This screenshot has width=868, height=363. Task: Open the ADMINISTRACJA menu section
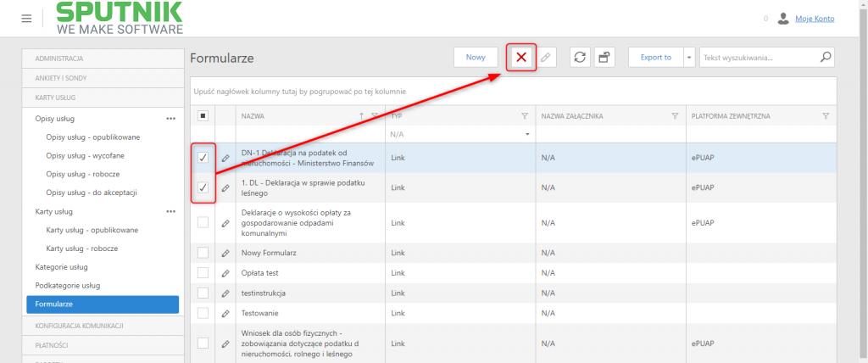point(103,59)
